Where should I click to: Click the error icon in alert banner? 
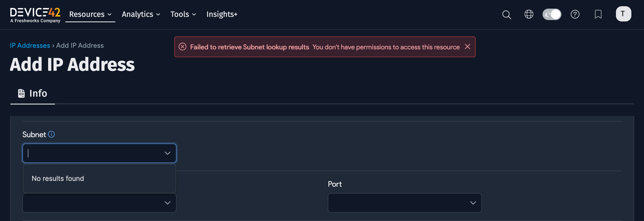pos(182,47)
